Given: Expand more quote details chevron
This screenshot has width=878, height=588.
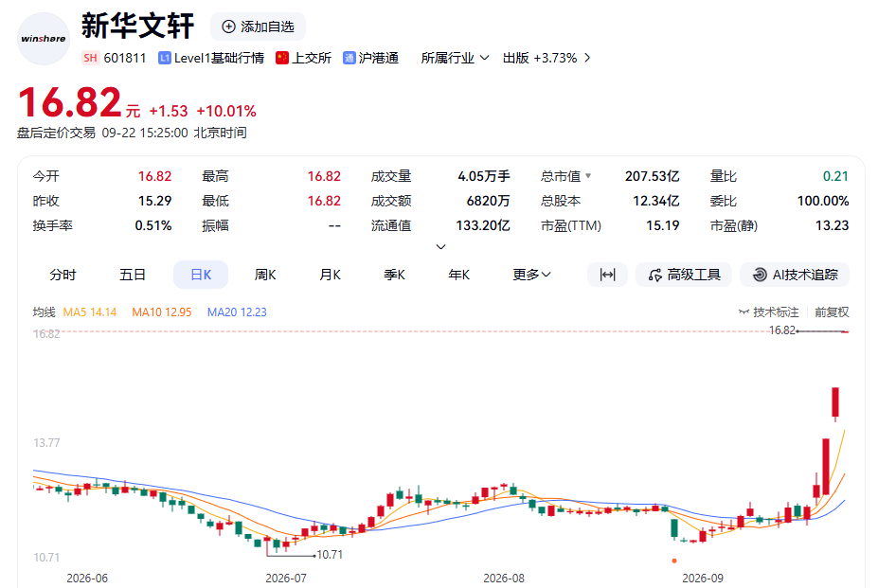Looking at the screenshot, I should 441,246.
